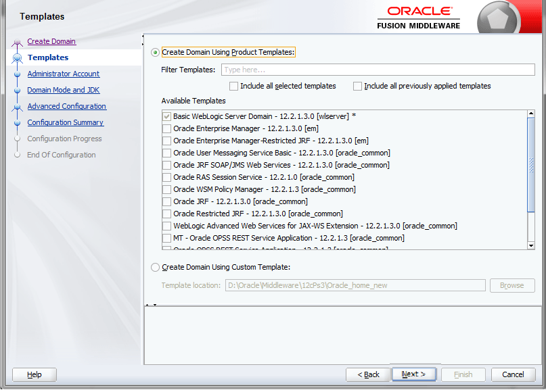Check Oracle WSM Policy Manager template

pos(167,189)
